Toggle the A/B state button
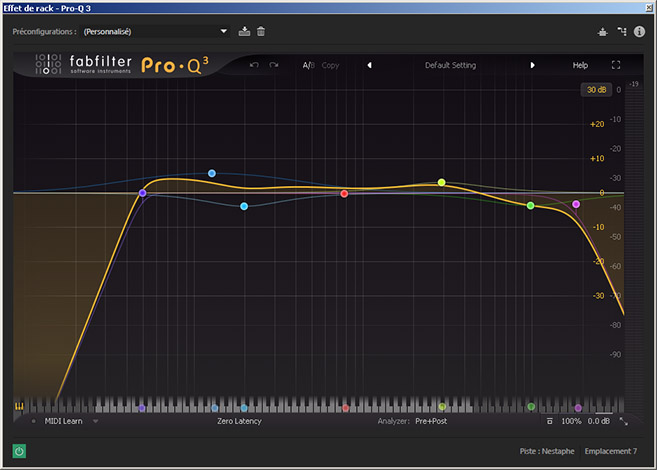 pos(308,65)
